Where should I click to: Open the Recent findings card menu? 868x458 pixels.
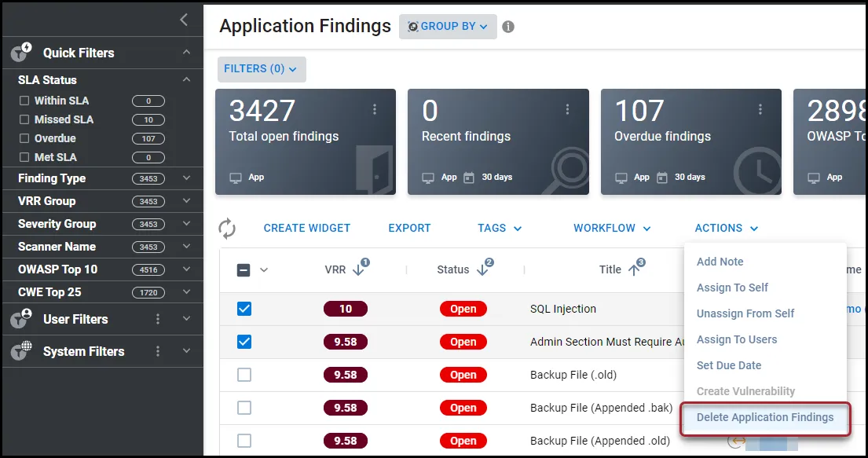(x=567, y=109)
